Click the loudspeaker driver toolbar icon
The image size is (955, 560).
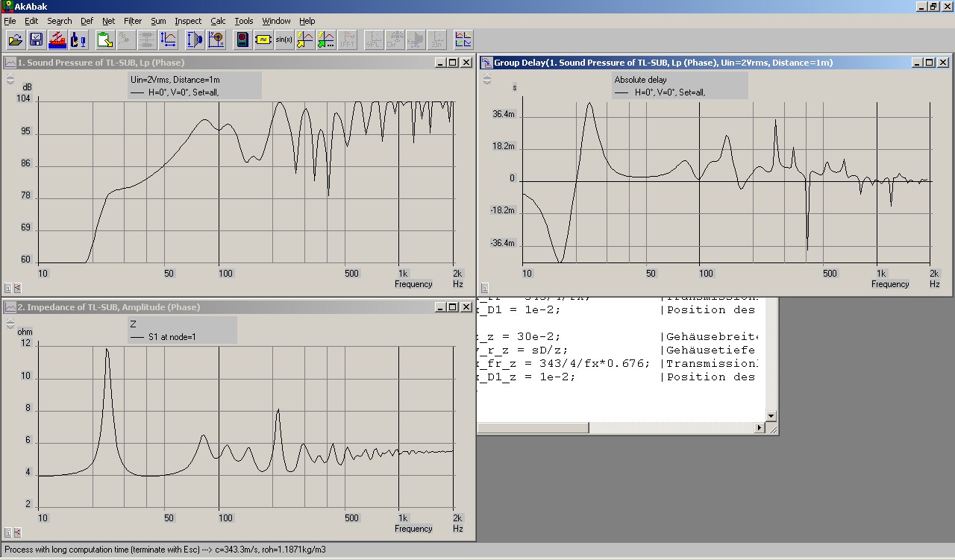pos(195,40)
